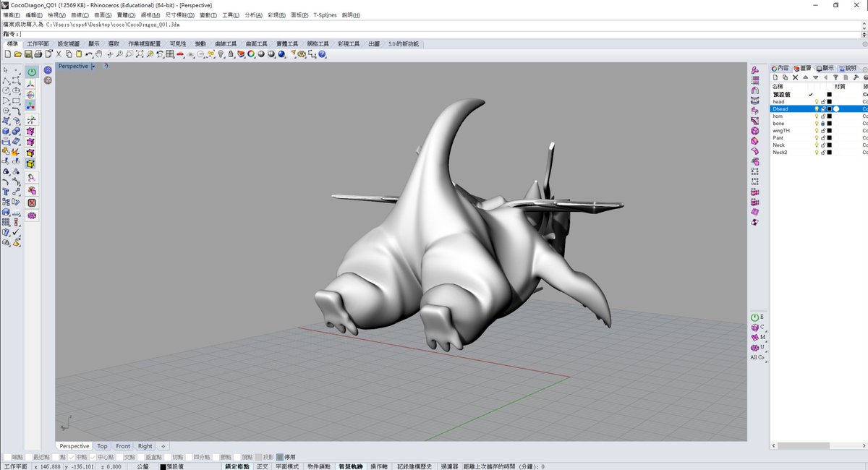Toggle visibility bulb of bone layer
Image resolution: width=868 pixels, height=470 pixels.
817,124
